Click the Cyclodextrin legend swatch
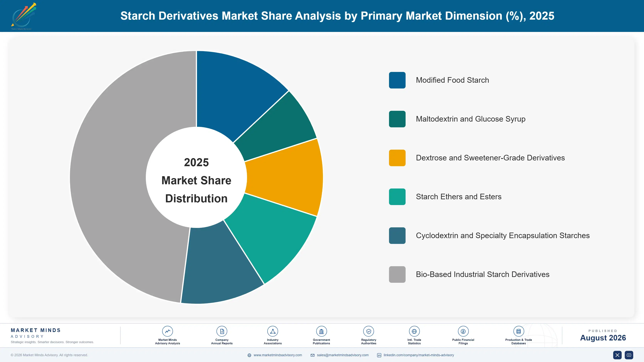Image resolution: width=644 pixels, height=362 pixels. tap(397, 235)
